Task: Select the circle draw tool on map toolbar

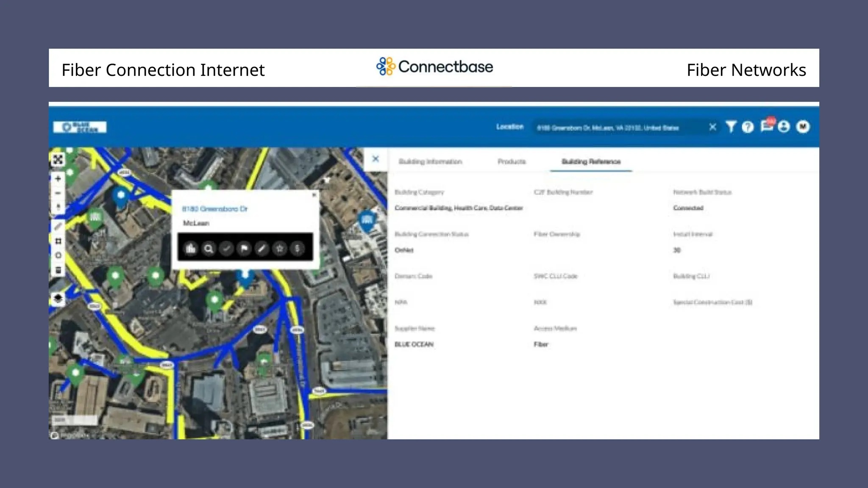Action: [58, 255]
